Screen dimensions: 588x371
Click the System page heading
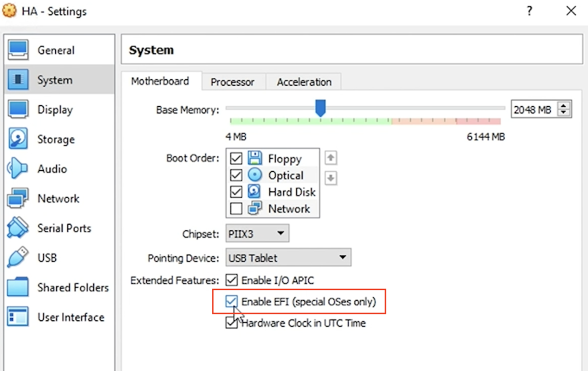[x=151, y=50]
